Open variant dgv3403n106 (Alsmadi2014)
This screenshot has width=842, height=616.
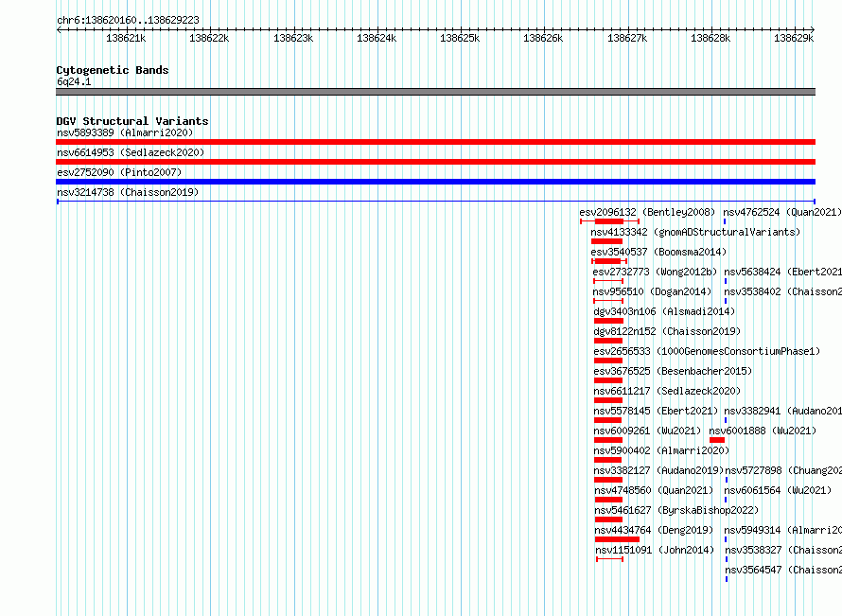point(664,311)
